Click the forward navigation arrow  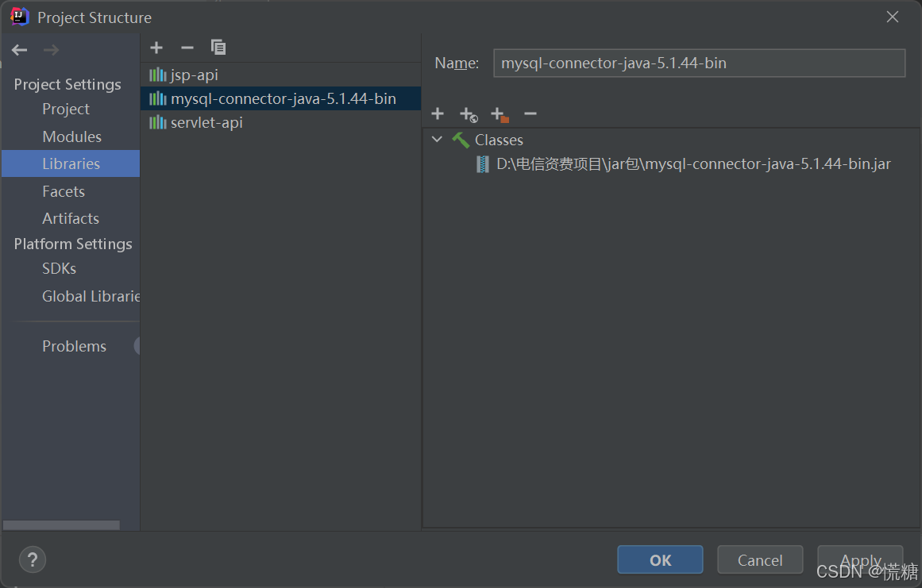(51, 50)
